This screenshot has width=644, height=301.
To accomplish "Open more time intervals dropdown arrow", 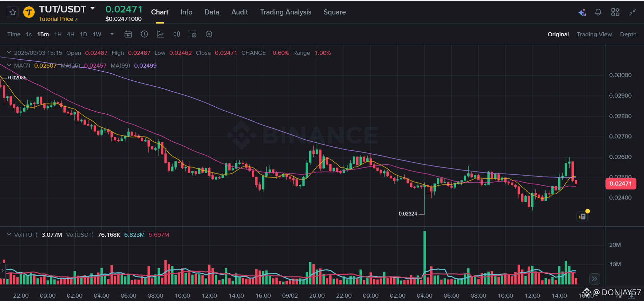I will point(112,34).
